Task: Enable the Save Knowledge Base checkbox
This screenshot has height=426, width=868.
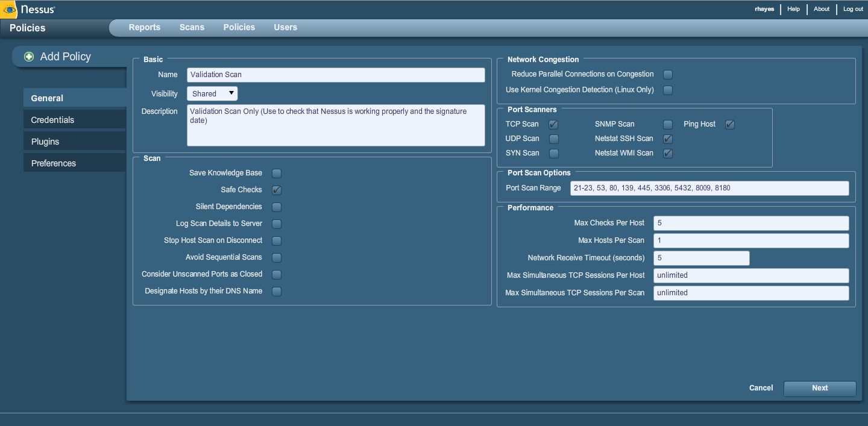Action: click(277, 174)
